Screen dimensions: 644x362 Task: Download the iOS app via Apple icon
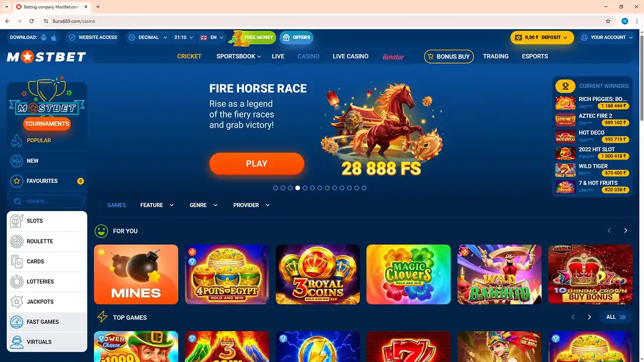point(54,37)
